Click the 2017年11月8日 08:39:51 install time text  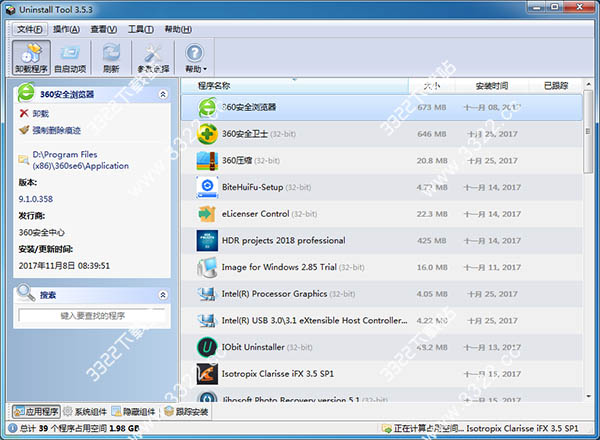coord(64,266)
